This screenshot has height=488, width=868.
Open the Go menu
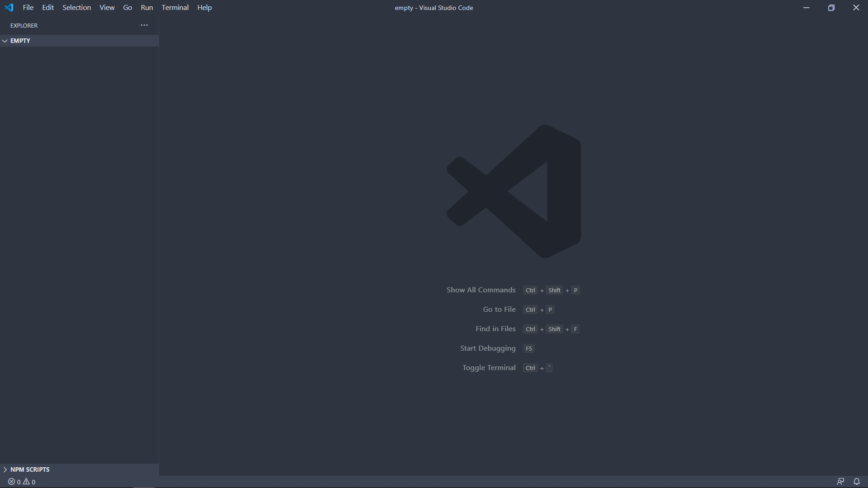pyautogui.click(x=127, y=8)
